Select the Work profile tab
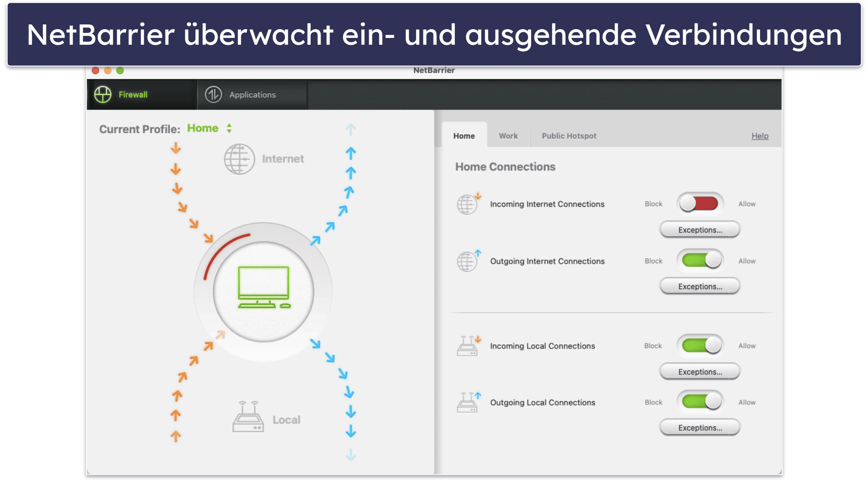 click(x=508, y=136)
